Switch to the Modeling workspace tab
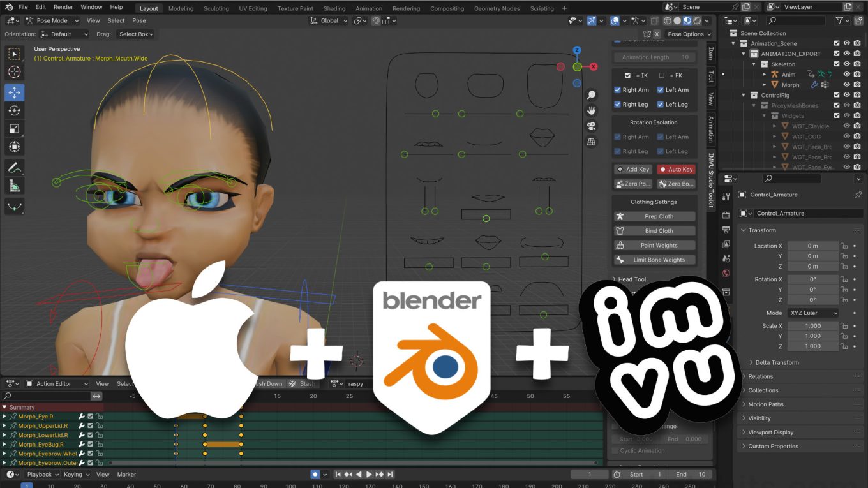The height and width of the screenshot is (488, 868). point(181,8)
